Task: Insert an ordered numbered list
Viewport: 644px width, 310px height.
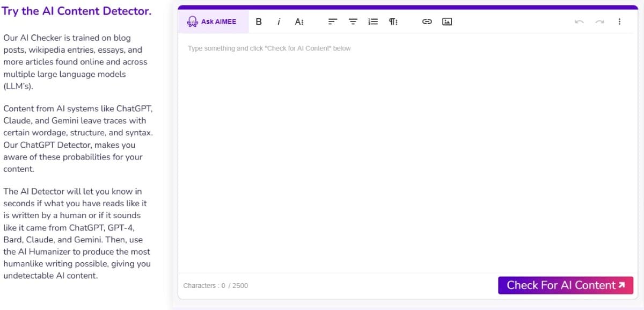Action: [373, 22]
